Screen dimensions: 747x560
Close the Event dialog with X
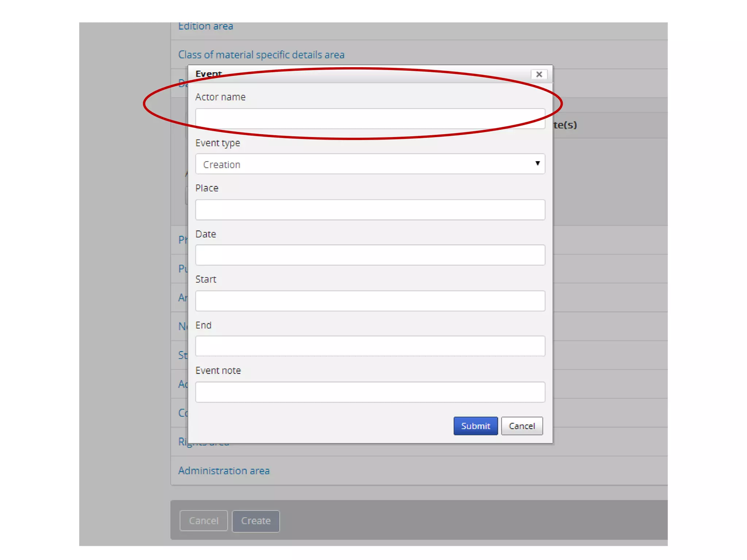(539, 74)
